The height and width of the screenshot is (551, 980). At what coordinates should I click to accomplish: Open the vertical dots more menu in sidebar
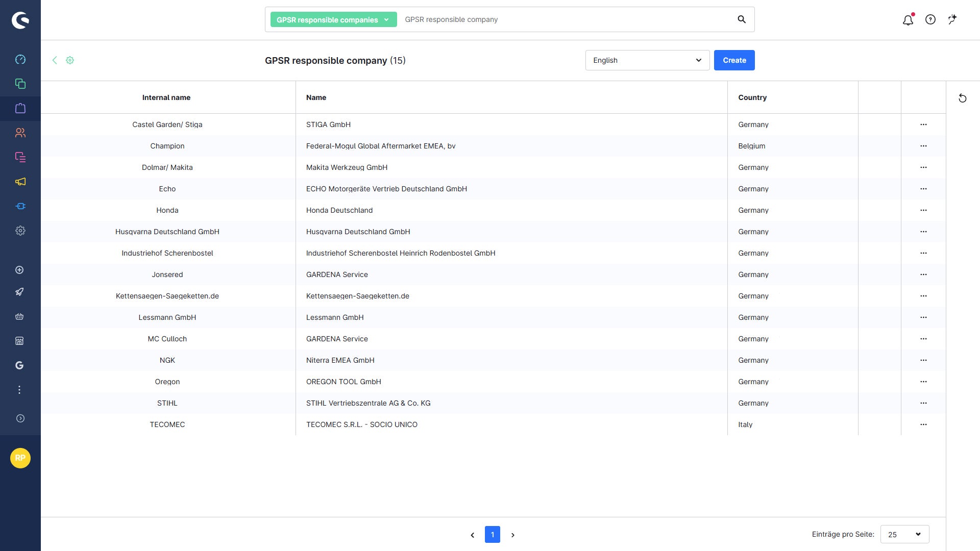click(x=19, y=390)
